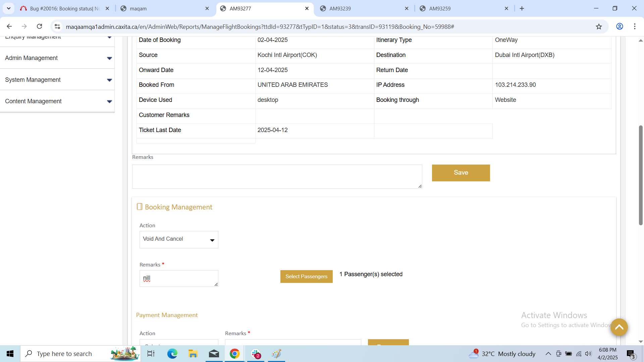Click the site information icon in address bar
Image resolution: width=644 pixels, height=362 pixels.
pyautogui.click(x=57, y=26)
